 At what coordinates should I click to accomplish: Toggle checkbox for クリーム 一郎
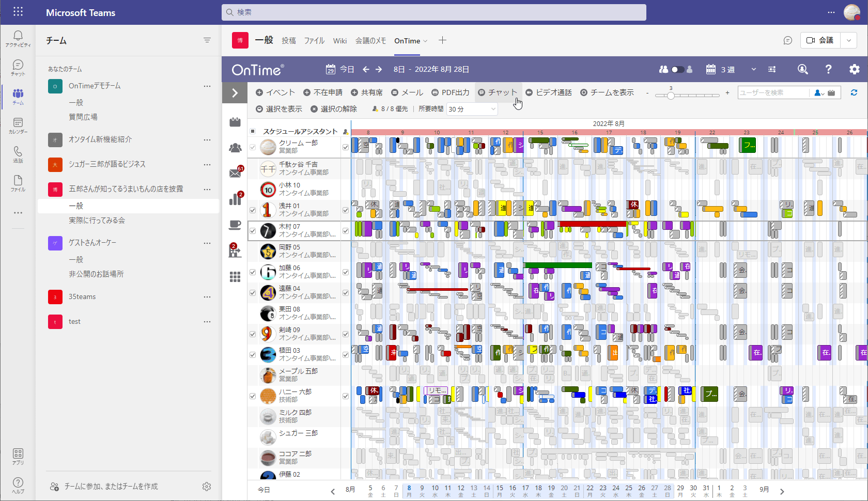(x=253, y=147)
